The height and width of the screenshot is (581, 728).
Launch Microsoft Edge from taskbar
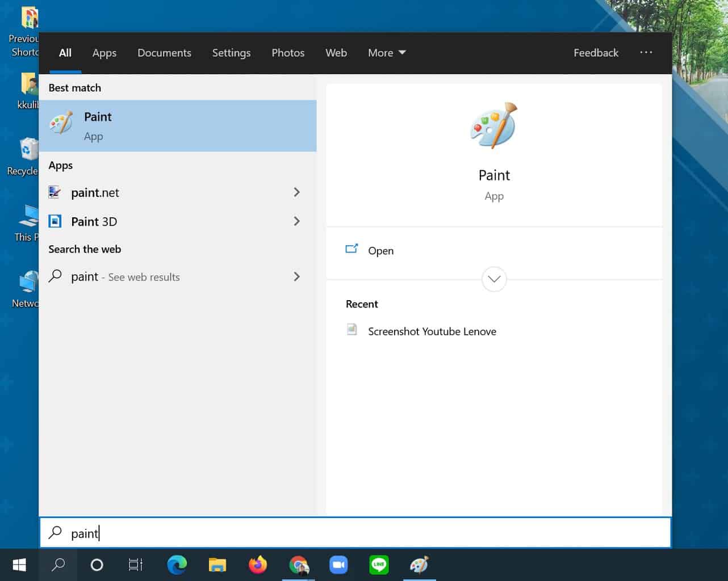[x=177, y=565]
